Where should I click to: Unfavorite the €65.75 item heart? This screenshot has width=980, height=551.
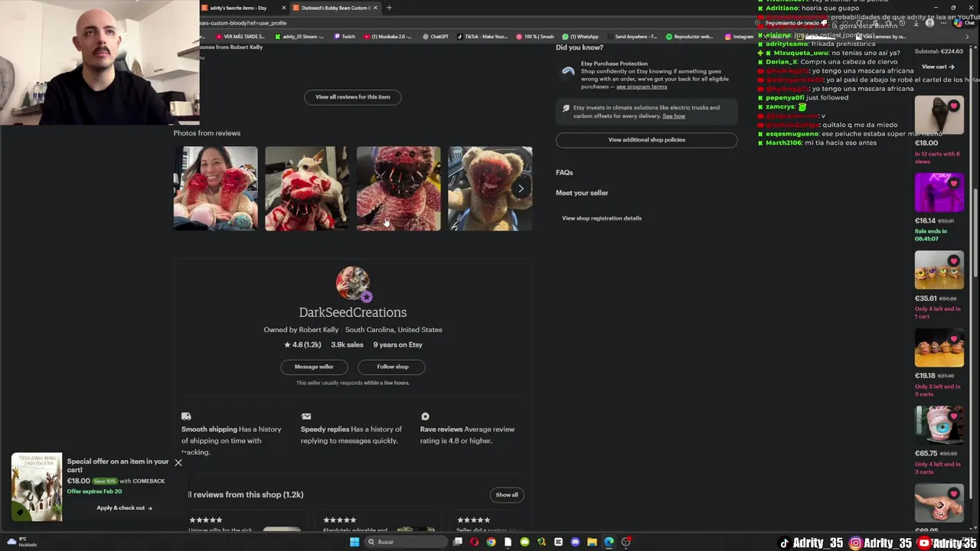(953, 416)
